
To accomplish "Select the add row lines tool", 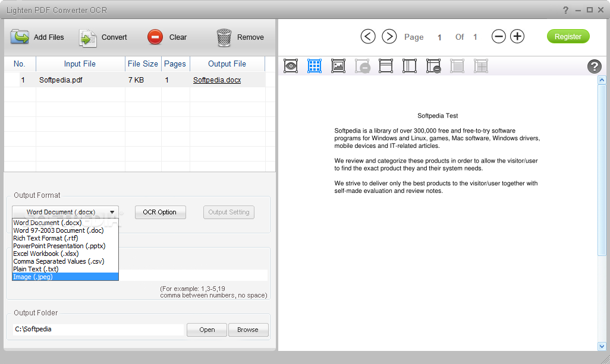I will pos(385,66).
